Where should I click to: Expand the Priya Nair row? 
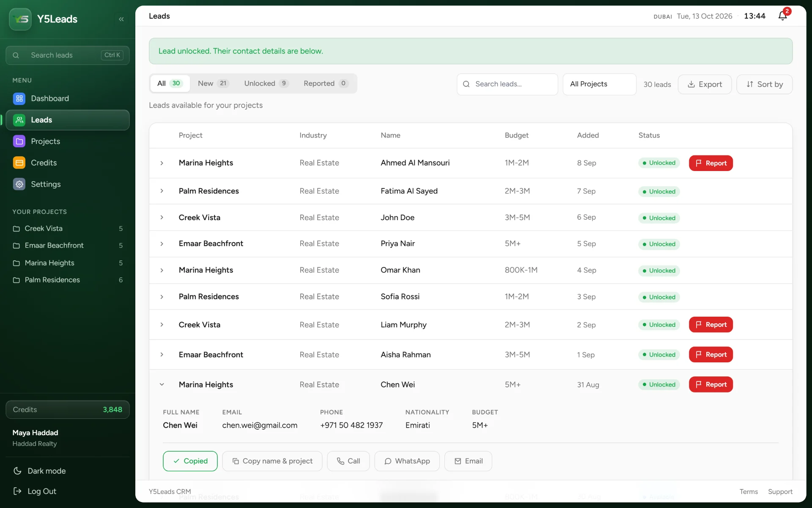[x=162, y=244]
